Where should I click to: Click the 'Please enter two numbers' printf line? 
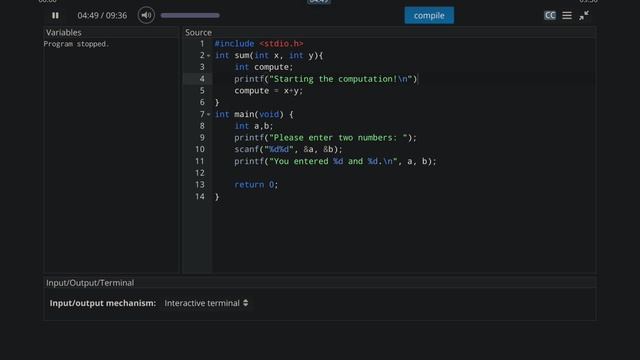click(x=325, y=138)
